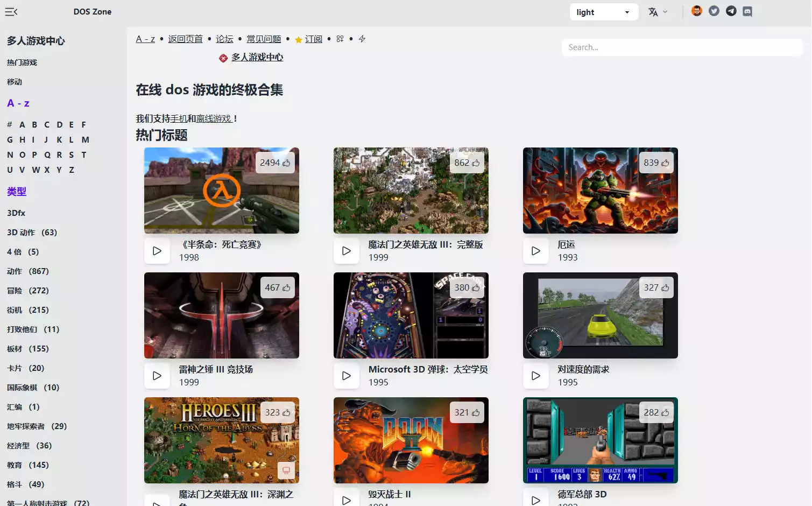Open the Wolfenstein 3D thumbnail

601,440
